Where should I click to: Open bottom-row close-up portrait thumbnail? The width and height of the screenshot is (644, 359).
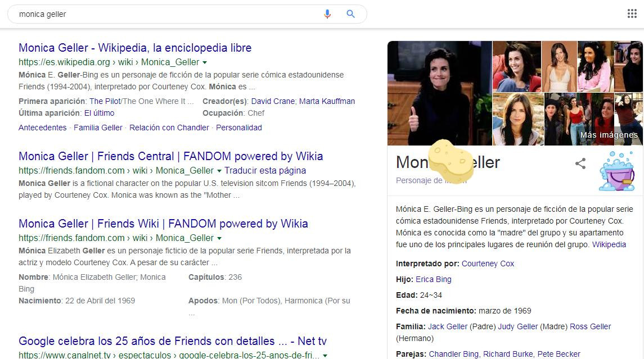(518, 119)
